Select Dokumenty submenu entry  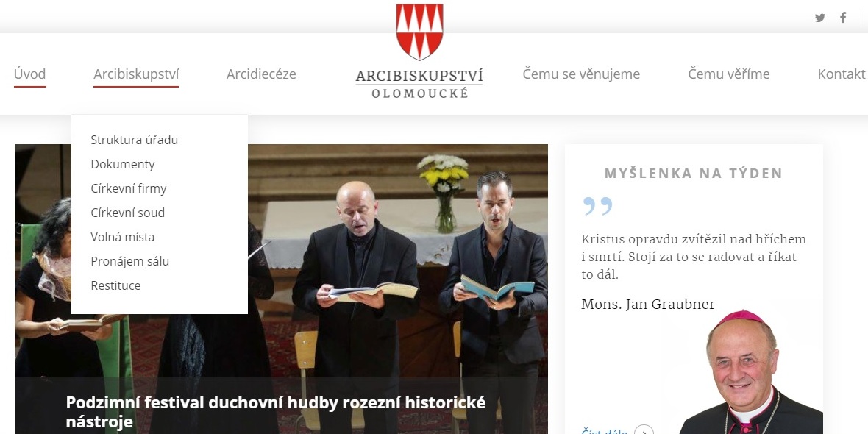tap(123, 165)
